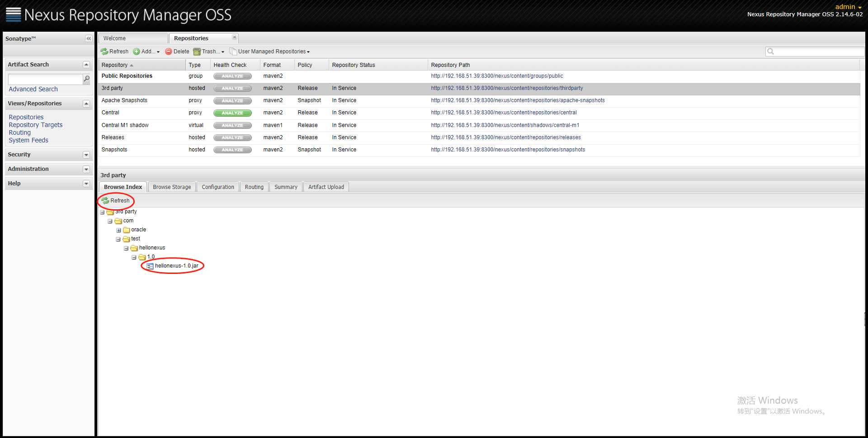Screen dimensions: 868x438
Task: Refresh the repositories list in top toolbar
Action: click(x=115, y=52)
